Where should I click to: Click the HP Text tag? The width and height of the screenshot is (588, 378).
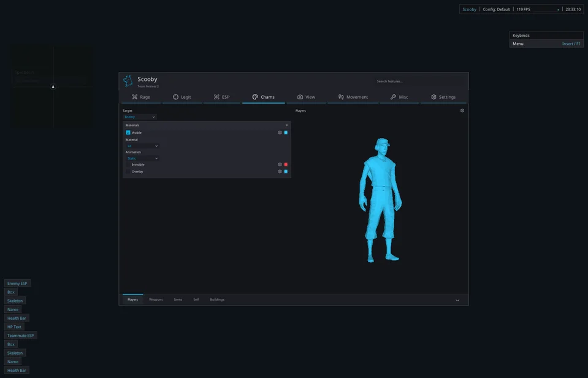tap(14, 327)
